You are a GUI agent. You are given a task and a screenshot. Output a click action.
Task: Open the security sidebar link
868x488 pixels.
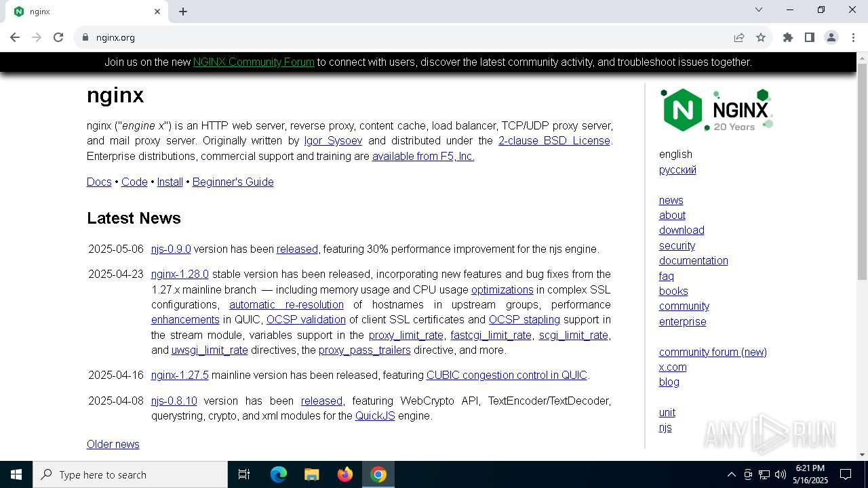coord(677,245)
